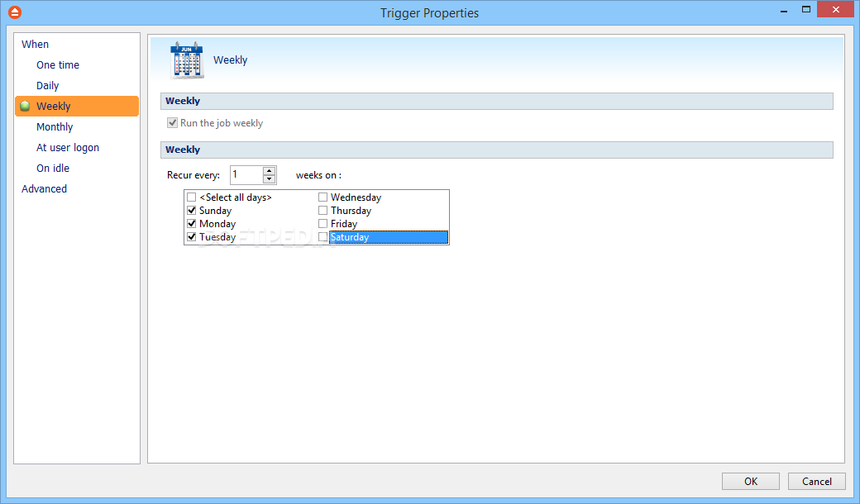This screenshot has height=504, width=860.
Task: Uncheck the Monday checkbox
Action: tap(191, 224)
